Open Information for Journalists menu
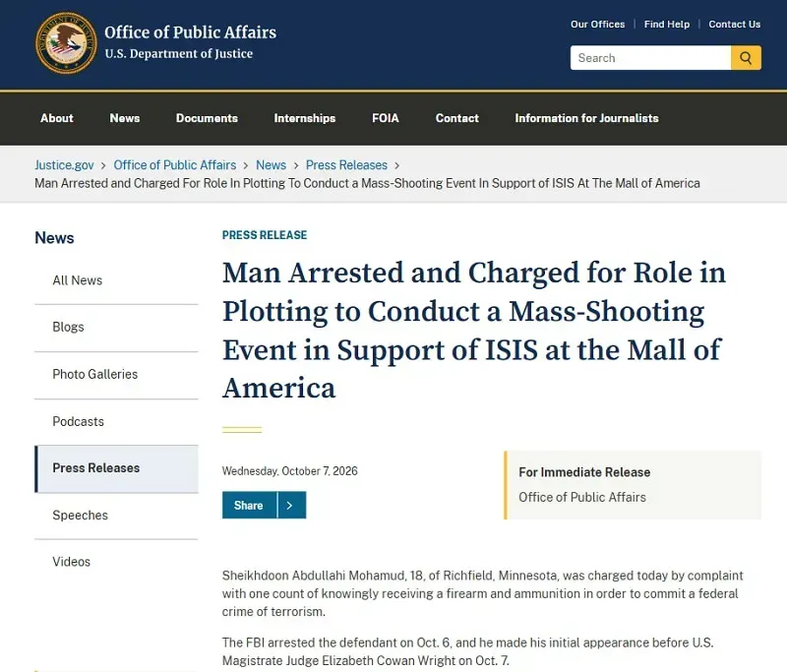 [x=586, y=118]
